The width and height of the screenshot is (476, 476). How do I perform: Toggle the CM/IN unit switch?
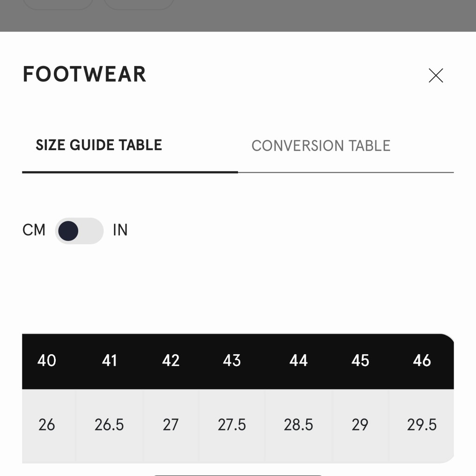point(79,231)
